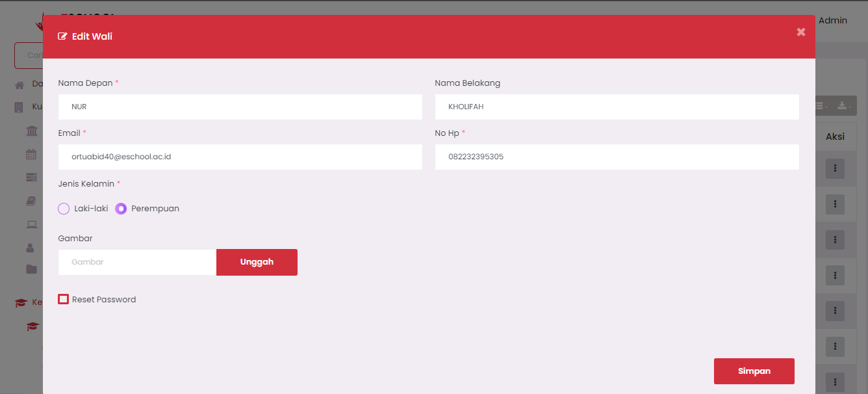Screen dimensions: 868x394
Task: Focus the No Hp phone field
Action: tap(617, 157)
